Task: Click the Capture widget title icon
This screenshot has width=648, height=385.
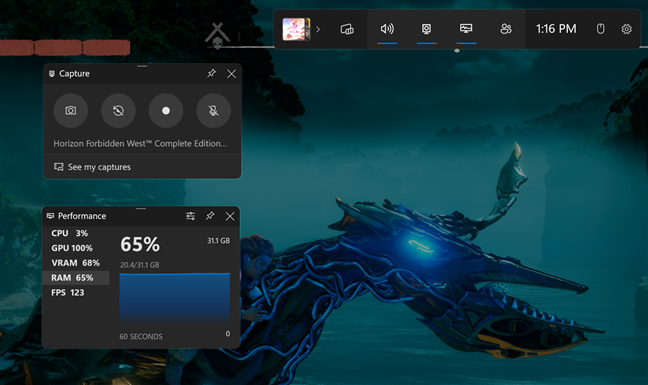Action: 52,74
